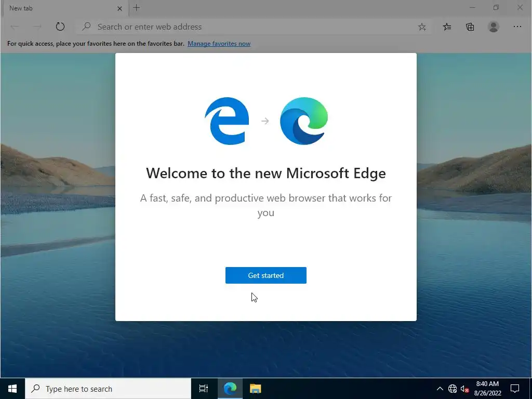Open the user profile avatar
The width and height of the screenshot is (532, 399).
pyautogui.click(x=494, y=26)
